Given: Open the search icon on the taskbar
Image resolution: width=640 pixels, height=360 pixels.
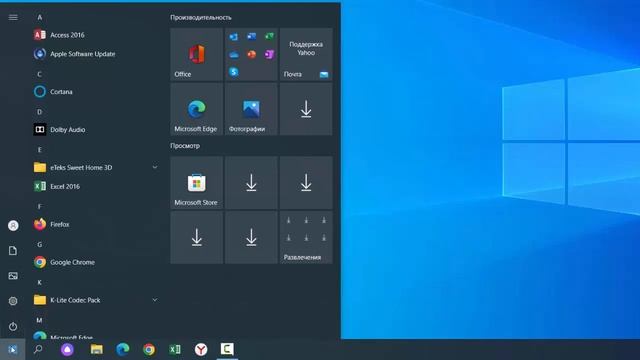Looking at the screenshot, I should pos(38,349).
